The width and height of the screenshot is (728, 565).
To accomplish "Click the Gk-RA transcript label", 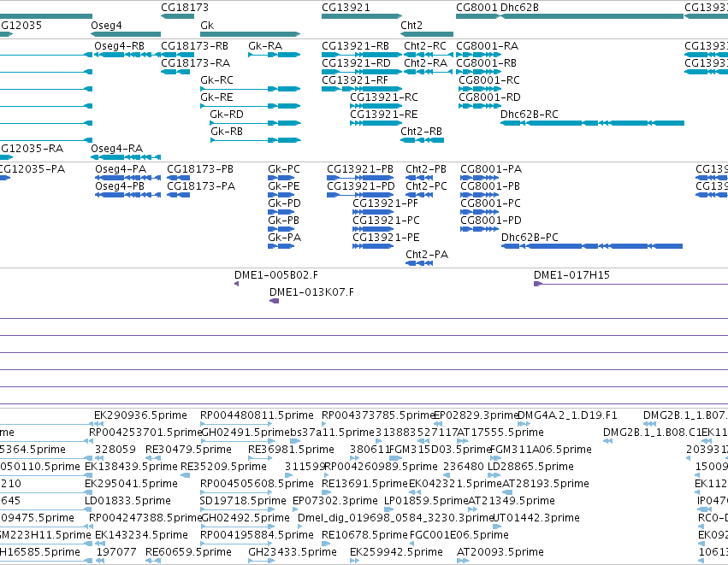I will click(265, 46).
